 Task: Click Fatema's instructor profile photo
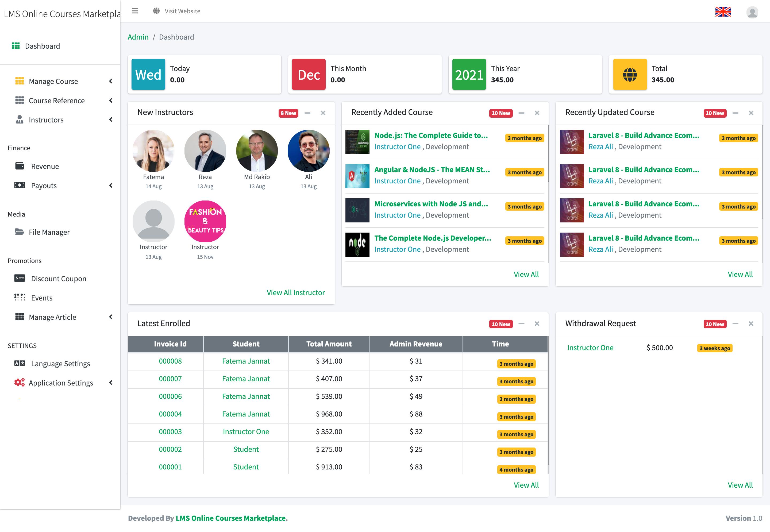tap(153, 151)
